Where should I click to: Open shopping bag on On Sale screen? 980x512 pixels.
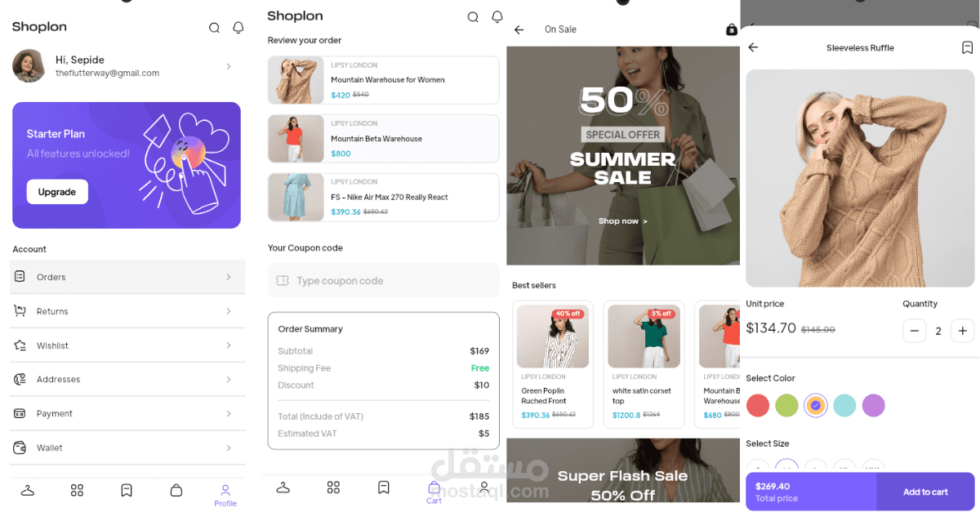pos(732,29)
